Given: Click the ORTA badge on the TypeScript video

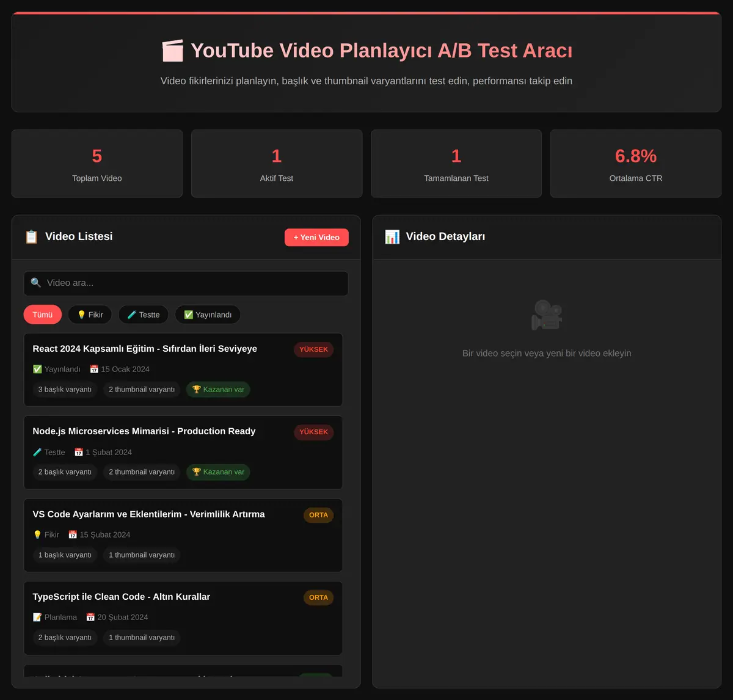Looking at the screenshot, I should (318, 597).
